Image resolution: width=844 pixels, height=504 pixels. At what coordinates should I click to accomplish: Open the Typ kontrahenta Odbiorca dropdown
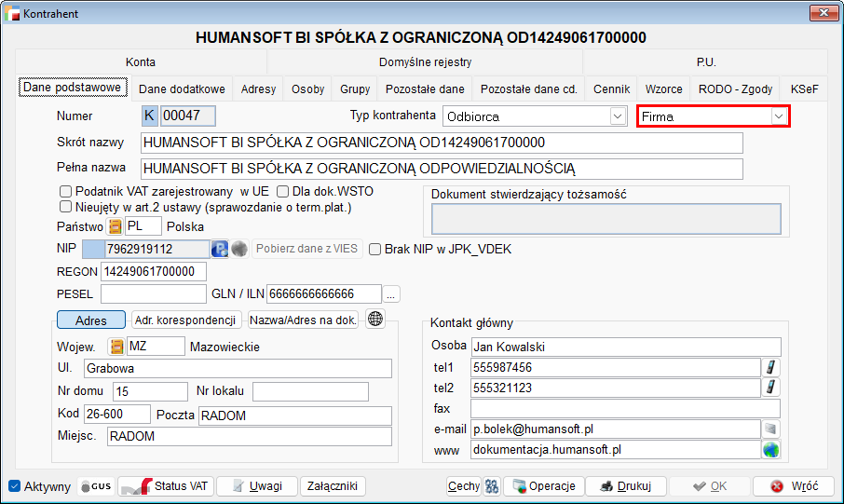pos(616,116)
